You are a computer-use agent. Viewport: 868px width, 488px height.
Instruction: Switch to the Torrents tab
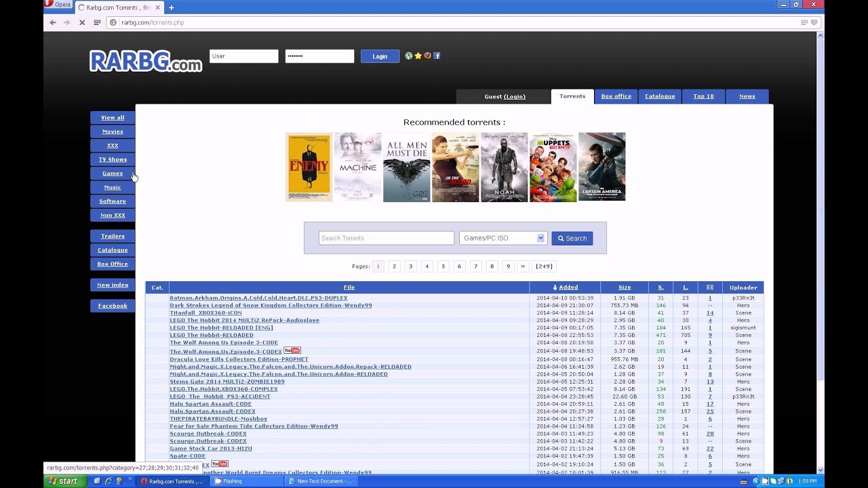pos(572,96)
